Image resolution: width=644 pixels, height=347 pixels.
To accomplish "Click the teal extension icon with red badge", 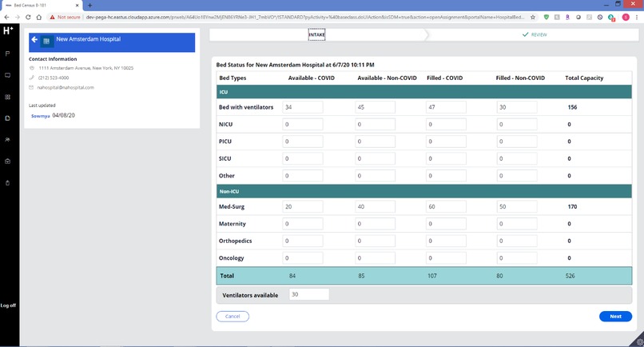I will click(x=611, y=18).
